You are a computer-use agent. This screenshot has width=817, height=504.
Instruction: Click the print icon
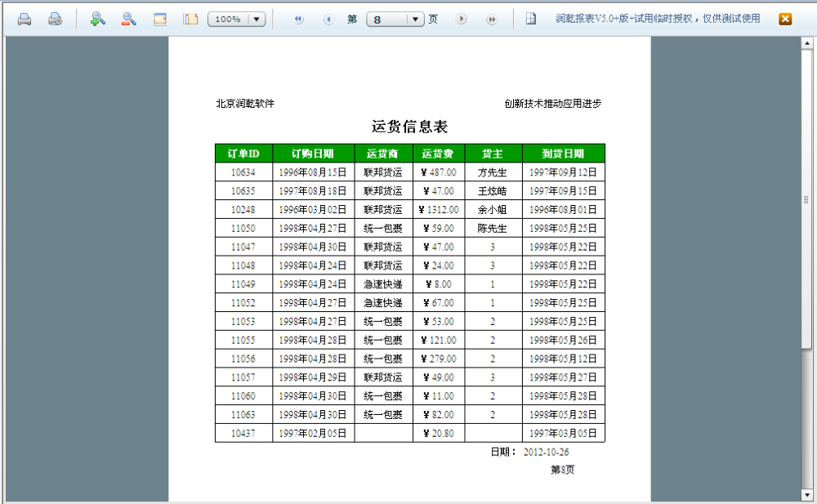coord(25,20)
